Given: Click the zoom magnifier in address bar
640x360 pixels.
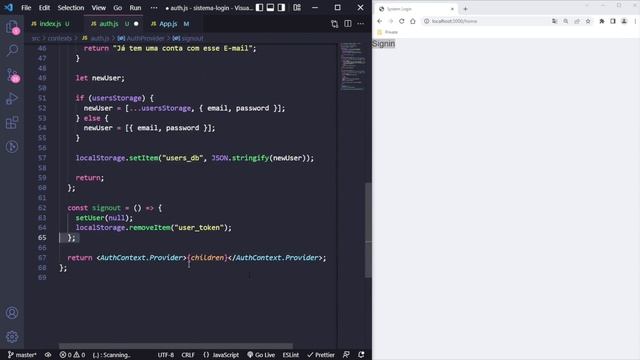Looking at the screenshot, I should click(x=566, y=21).
